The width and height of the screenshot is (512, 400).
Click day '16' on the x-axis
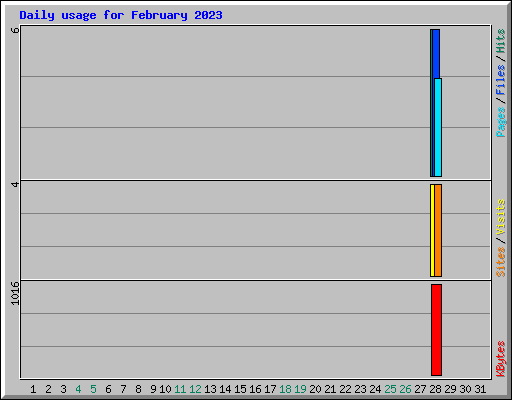coord(255,389)
